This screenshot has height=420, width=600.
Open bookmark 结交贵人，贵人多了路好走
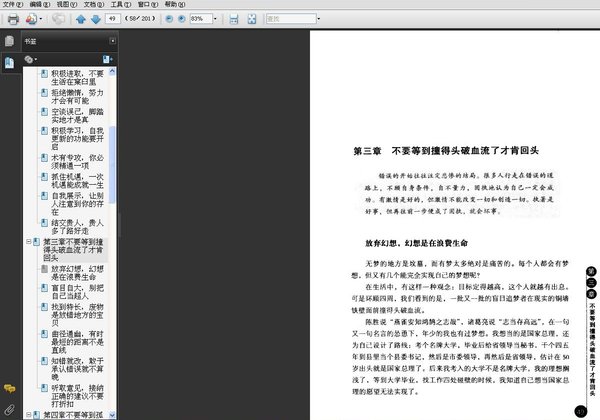tap(77, 226)
